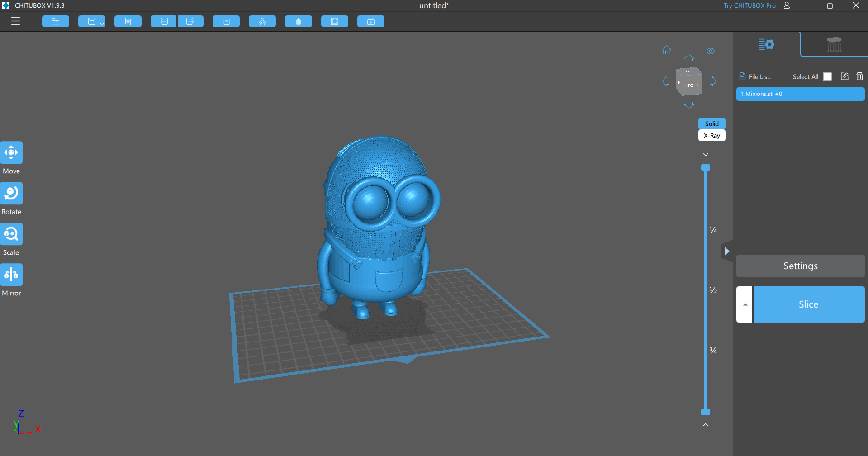
Task: Auto layout models on the build plate
Action: tap(262, 21)
